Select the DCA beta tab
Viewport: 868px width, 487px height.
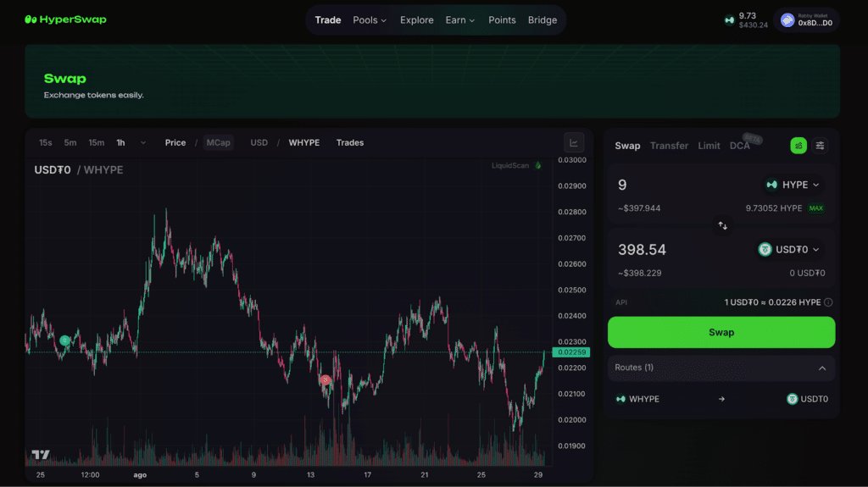pos(739,146)
